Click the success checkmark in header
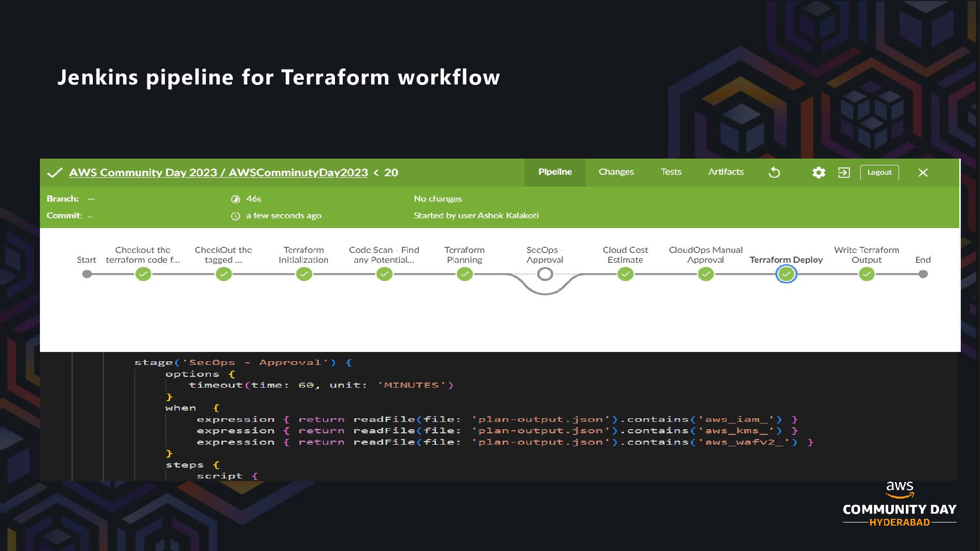 [x=54, y=173]
